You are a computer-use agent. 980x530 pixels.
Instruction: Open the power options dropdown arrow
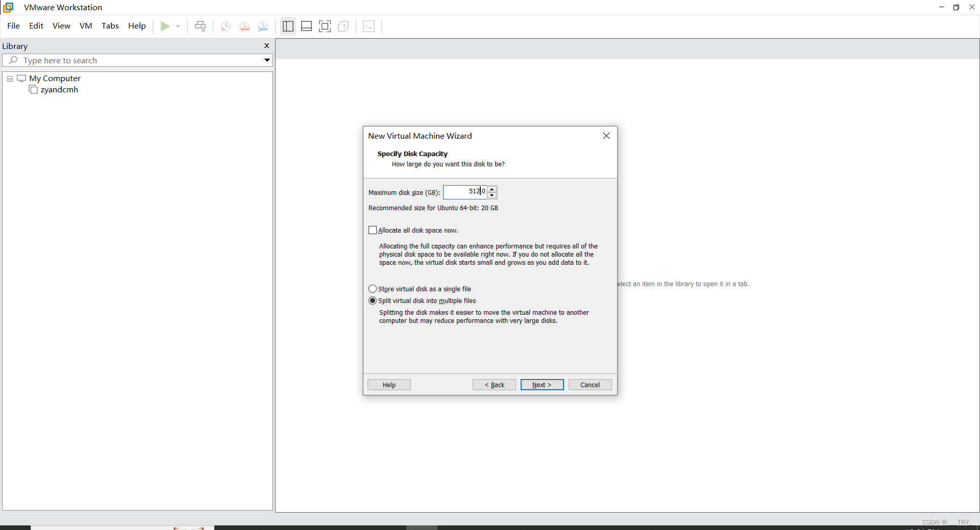178,26
